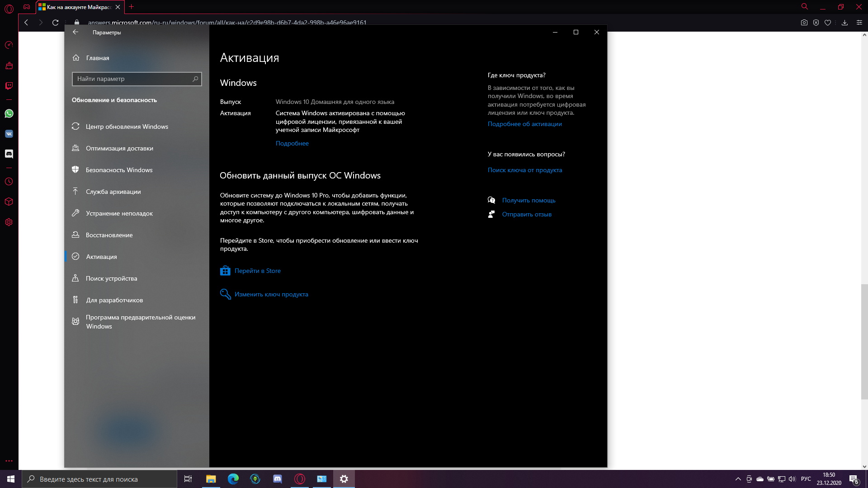Viewport: 868px width, 488px height.
Task: Open the Windows Start menu
Action: [11, 479]
